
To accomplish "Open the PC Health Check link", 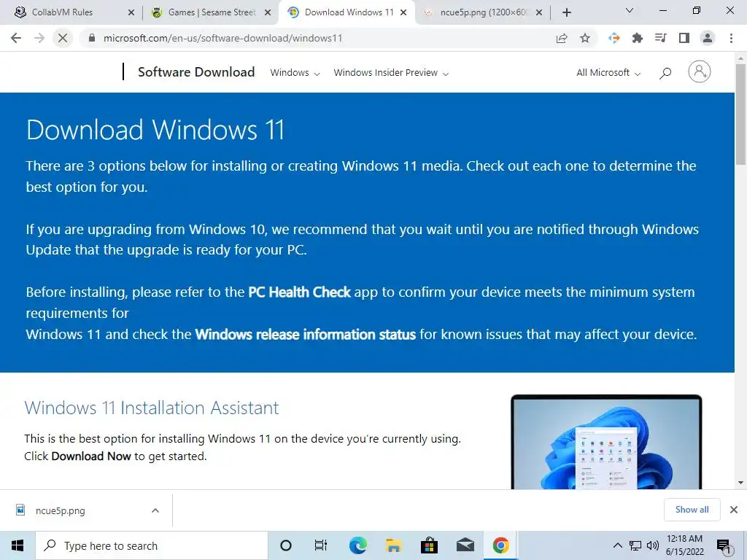I will click(300, 292).
